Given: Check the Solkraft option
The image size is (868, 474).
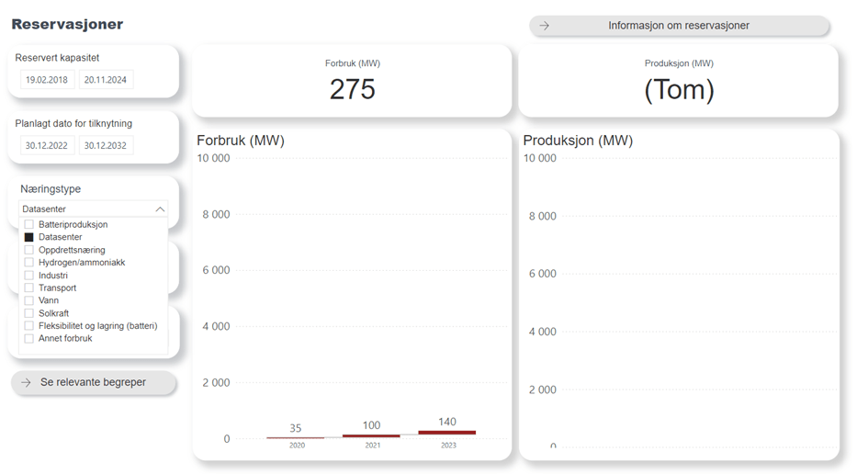Looking at the screenshot, I should pos(29,313).
